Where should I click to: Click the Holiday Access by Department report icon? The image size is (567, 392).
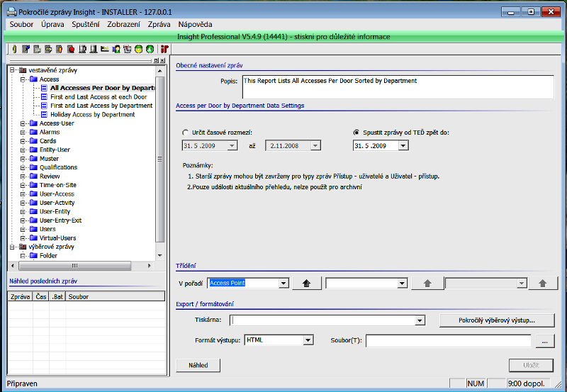click(44, 115)
